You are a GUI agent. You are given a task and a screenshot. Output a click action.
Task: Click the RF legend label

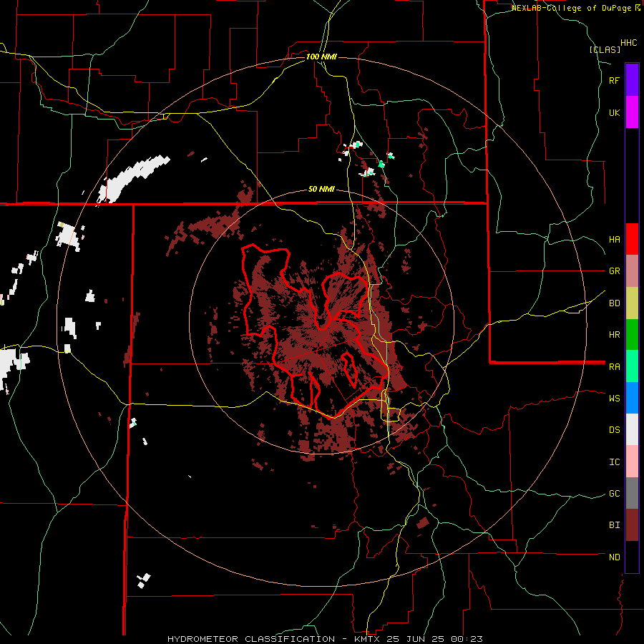(x=615, y=80)
